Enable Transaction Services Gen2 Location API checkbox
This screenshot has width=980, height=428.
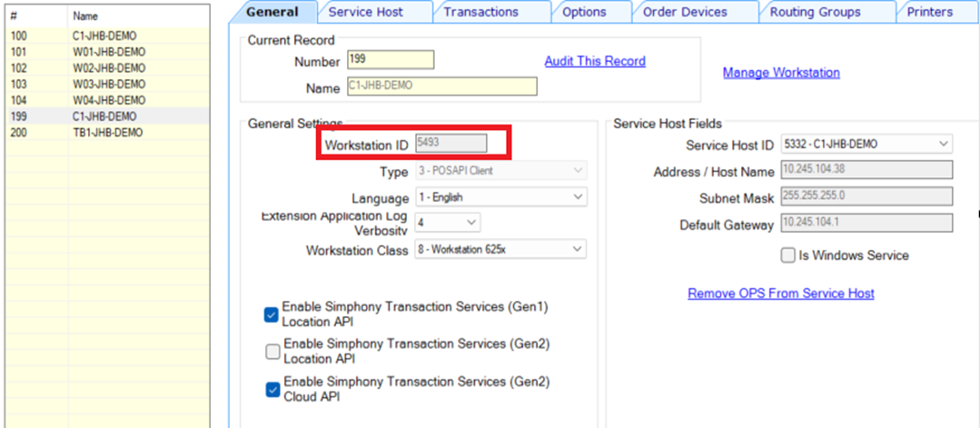click(x=272, y=352)
